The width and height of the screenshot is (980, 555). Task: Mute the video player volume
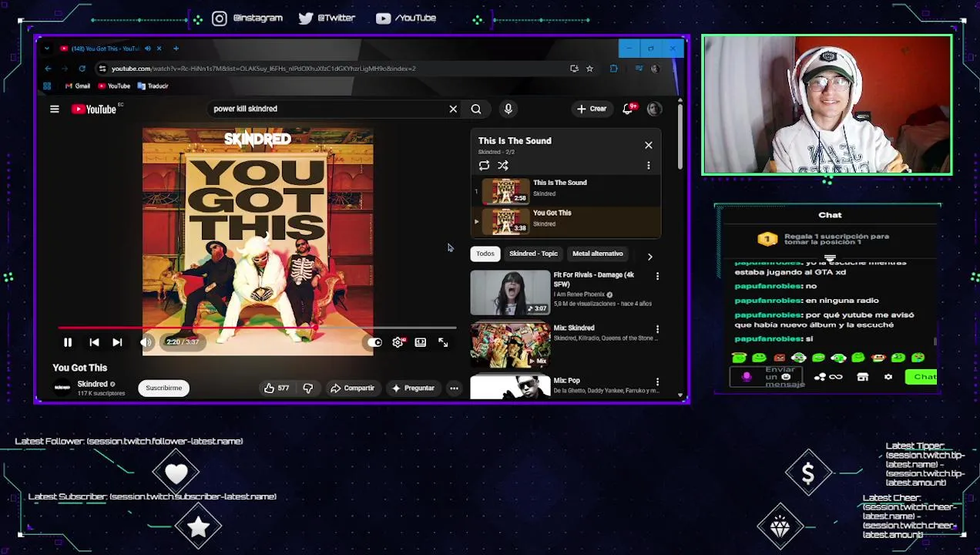(x=146, y=342)
